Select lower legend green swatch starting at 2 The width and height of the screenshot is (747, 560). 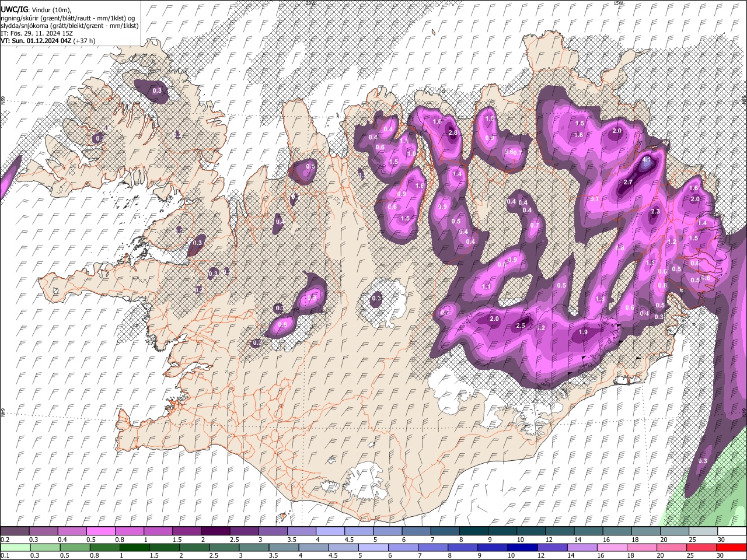click(194, 547)
